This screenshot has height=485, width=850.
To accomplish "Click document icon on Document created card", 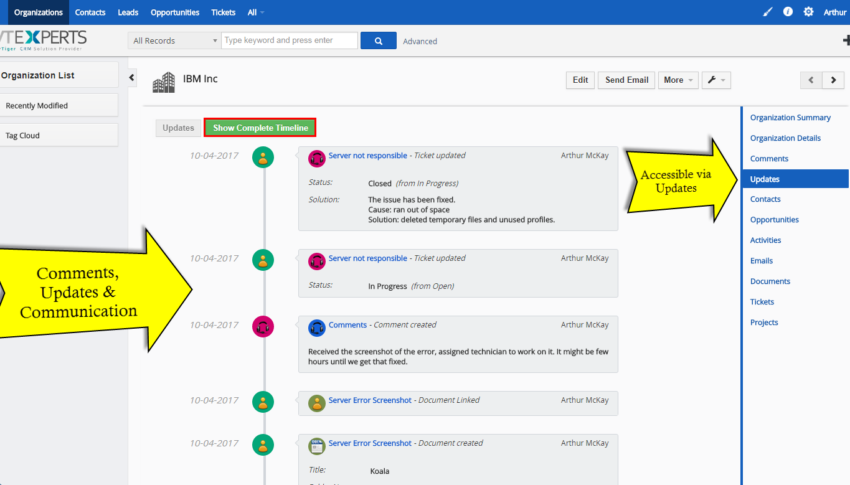I will 317,446.
